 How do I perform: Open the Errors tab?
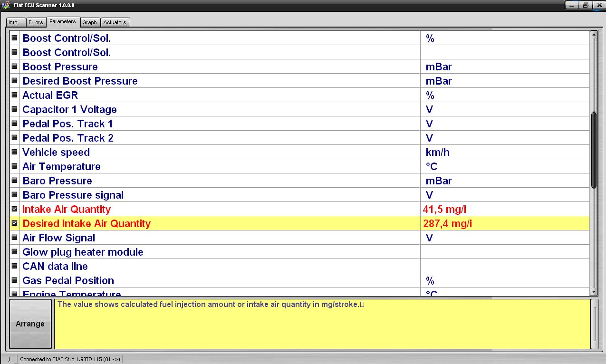pyautogui.click(x=36, y=22)
